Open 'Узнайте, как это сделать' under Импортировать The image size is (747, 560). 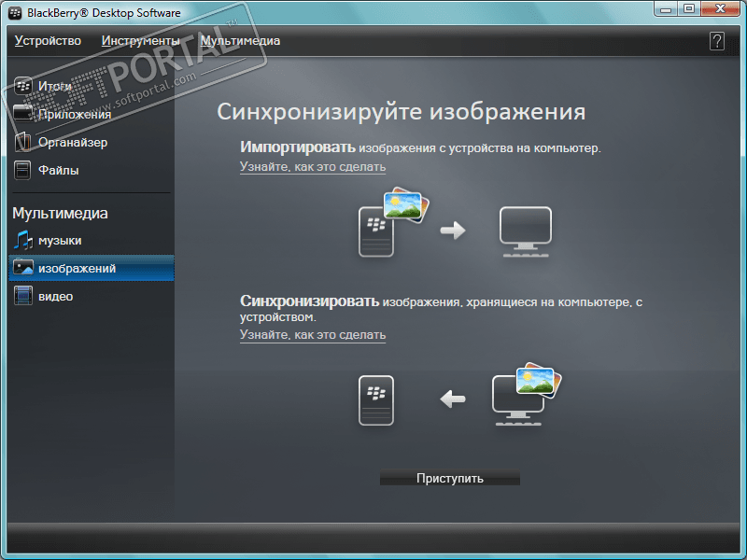pos(313,167)
